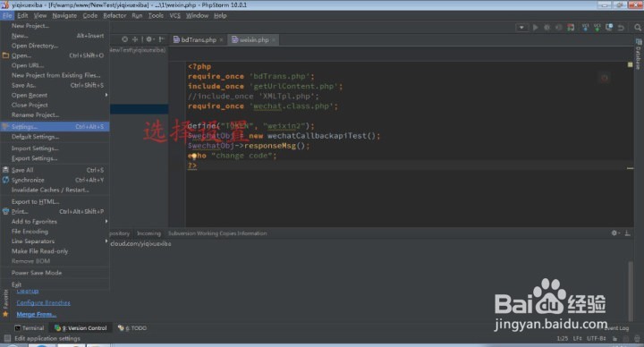
Task: Click Exit in File menu
Action: tap(55, 284)
